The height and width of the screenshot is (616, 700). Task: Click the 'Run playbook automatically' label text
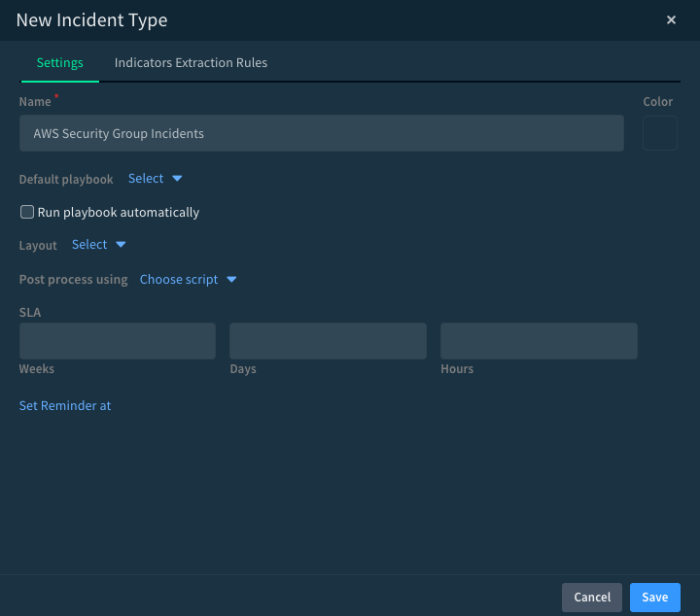[x=118, y=212]
